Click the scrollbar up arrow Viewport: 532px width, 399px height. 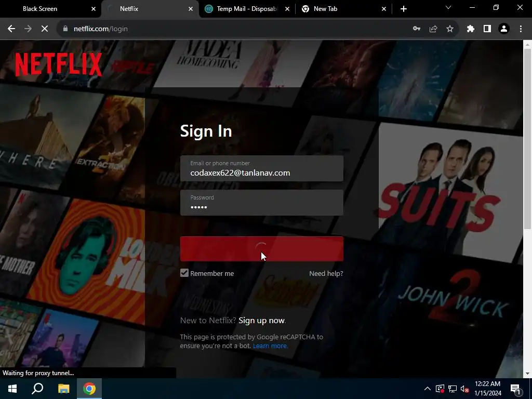click(x=527, y=44)
